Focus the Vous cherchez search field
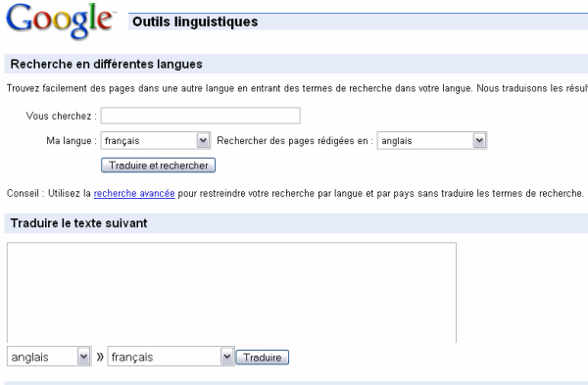The image size is (588, 385). [x=201, y=116]
